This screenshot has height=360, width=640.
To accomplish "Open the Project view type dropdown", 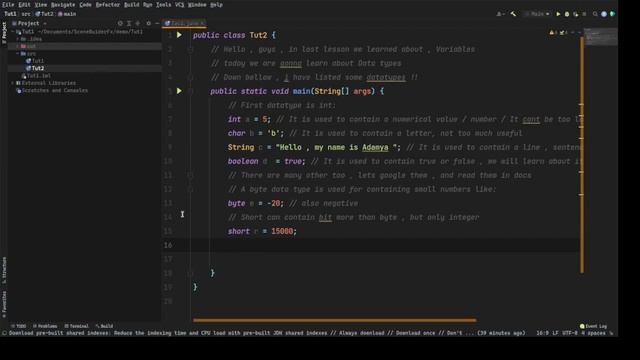I will [x=29, y=23].
